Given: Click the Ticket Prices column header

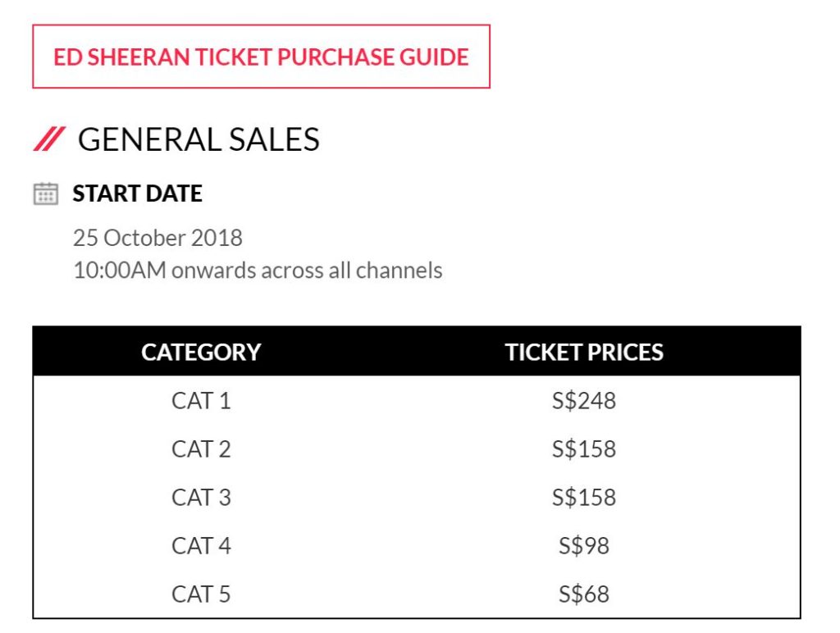Looking at the screenshot, I should (584, 352).
